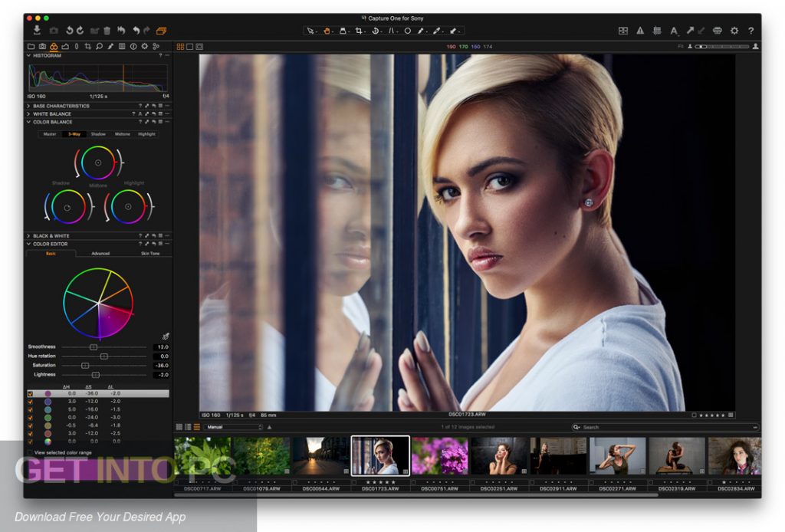Adjust the Saturation slider
Image resolution: width=785 pixels, height=532 pixels.
click(x=85, y=366)
